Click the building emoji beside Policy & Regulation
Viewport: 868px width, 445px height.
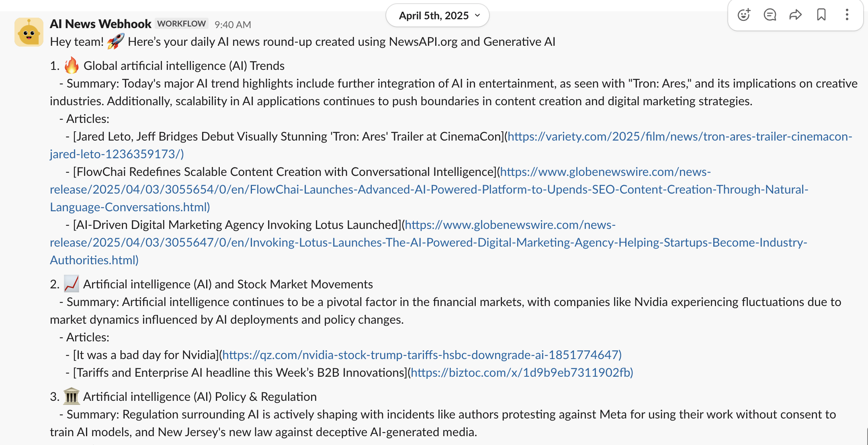tap(72, 396)
